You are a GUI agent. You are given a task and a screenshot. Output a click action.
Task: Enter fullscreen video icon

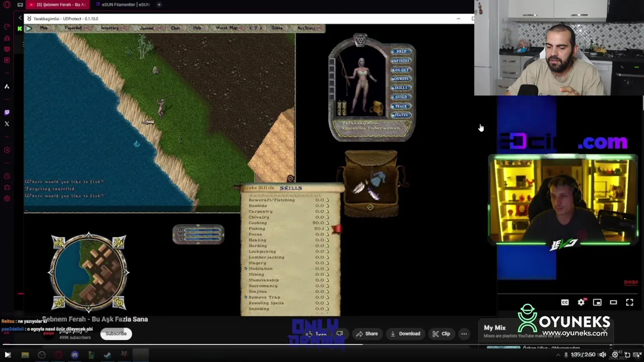coord(629,302)
